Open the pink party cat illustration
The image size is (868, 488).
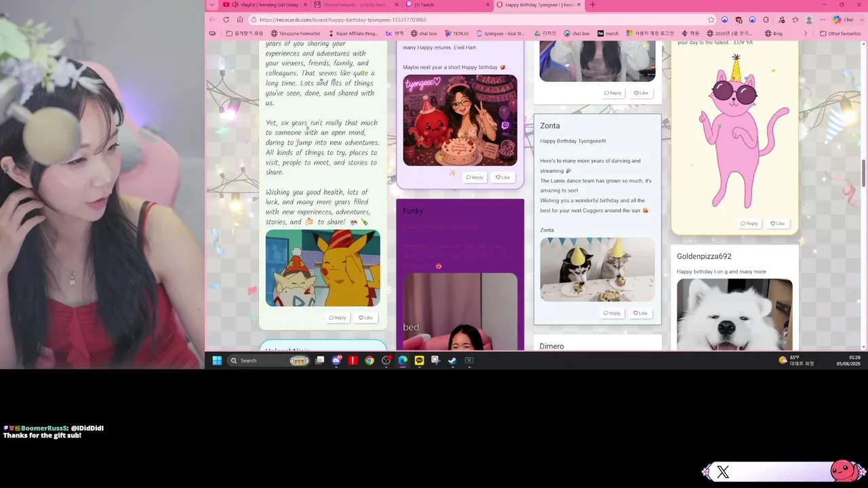point(734,131)
